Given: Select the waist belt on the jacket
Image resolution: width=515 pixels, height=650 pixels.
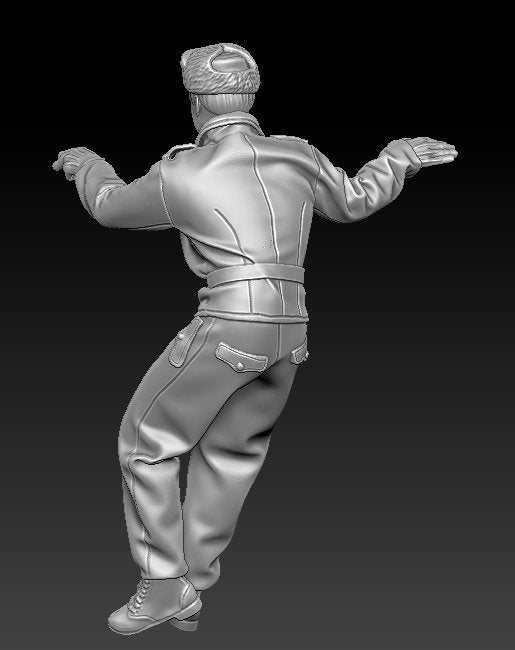Looking at the screenshot, I should tap(255, 275).
